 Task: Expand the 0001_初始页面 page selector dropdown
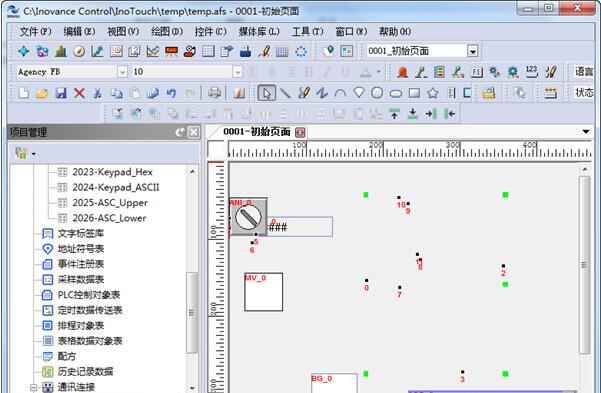(473, 51)
